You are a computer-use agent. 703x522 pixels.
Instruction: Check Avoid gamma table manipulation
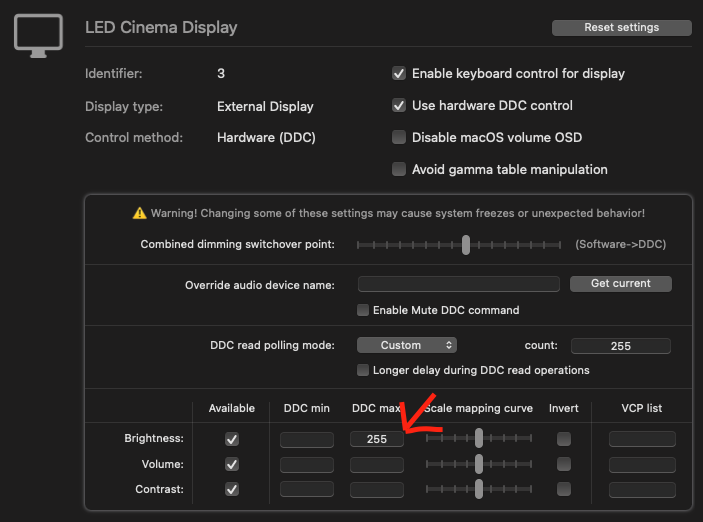(x=399, y=170)
